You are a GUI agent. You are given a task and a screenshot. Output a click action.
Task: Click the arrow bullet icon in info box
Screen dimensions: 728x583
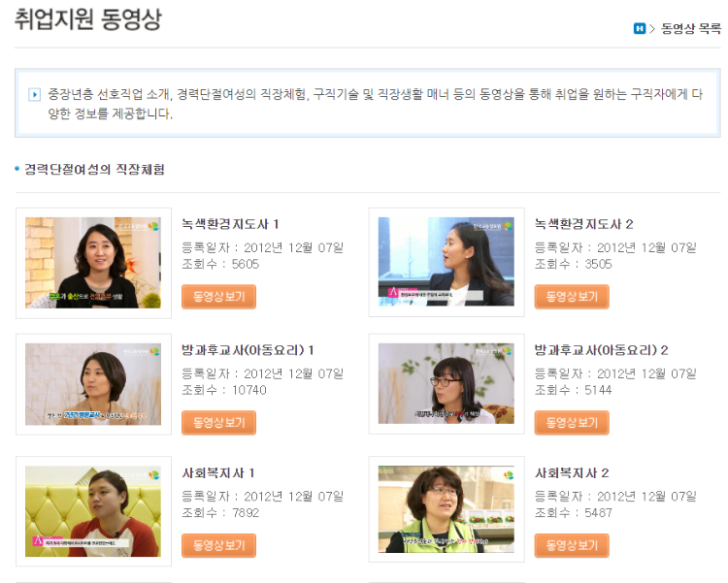(34, 95)
